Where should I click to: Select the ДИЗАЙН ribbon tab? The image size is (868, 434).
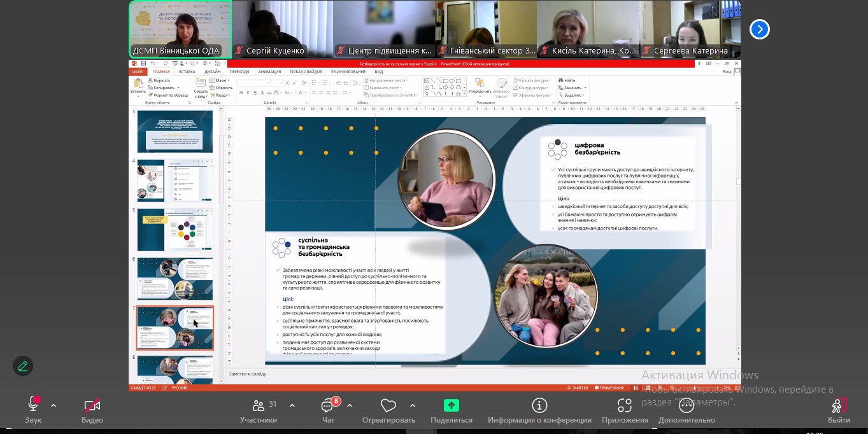(213, 72)
